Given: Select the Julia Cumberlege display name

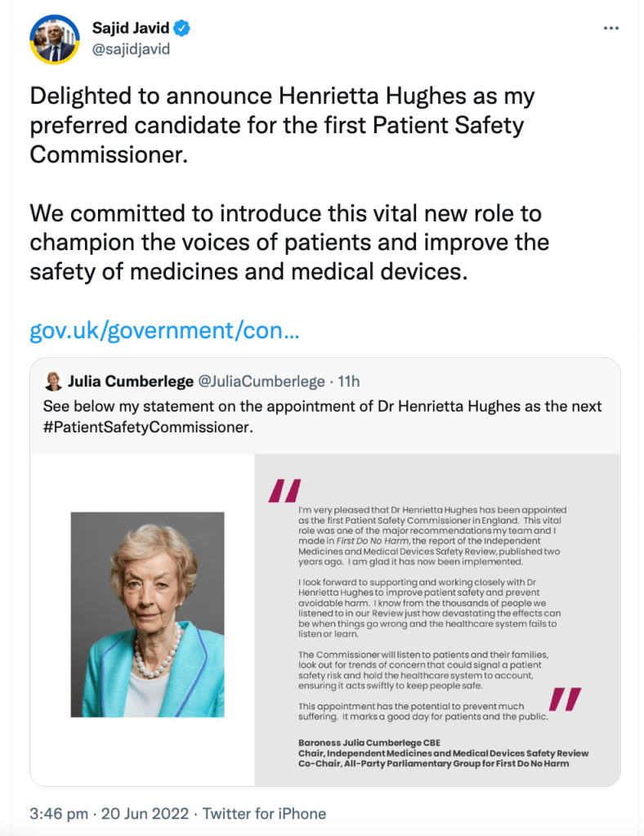Looking at the screenshot, I should [130, 381].
